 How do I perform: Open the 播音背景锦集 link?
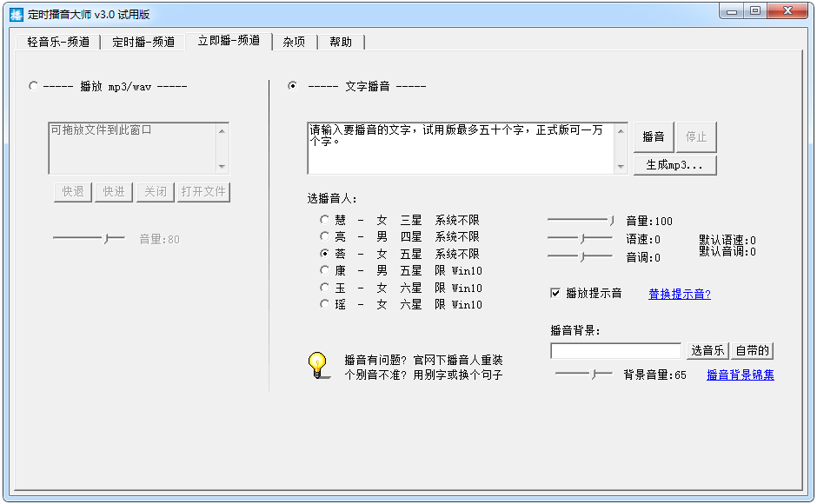(741, 375)
